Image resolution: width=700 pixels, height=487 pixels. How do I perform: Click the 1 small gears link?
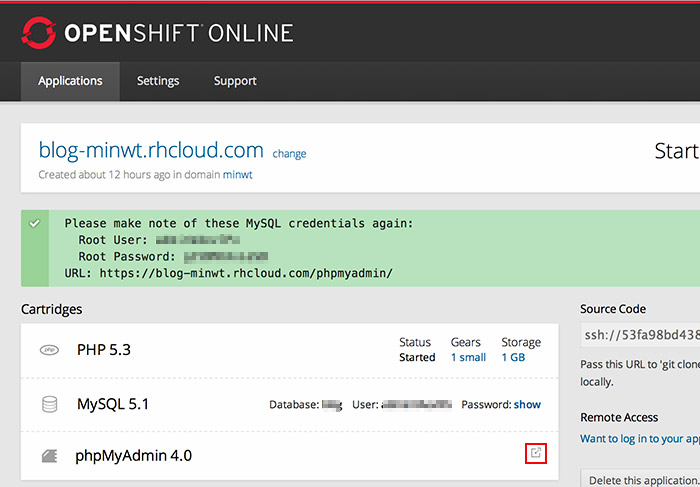tap(468, 358)
